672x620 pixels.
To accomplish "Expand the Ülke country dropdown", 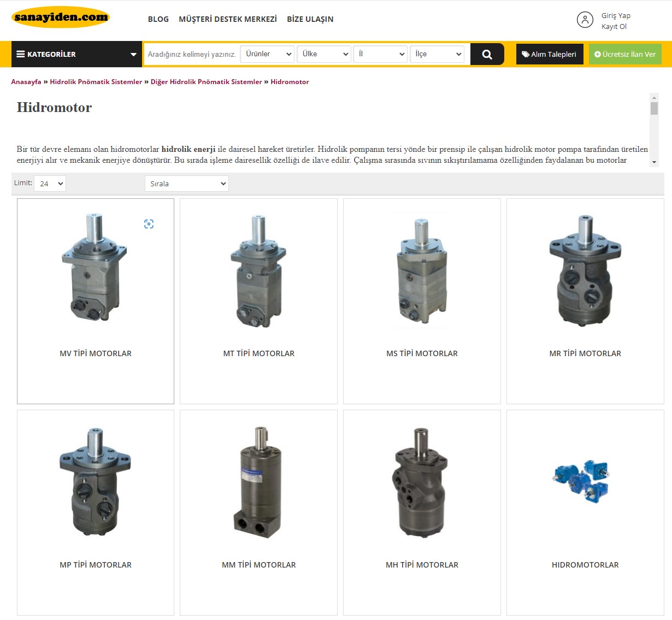I will click(325, 54).
